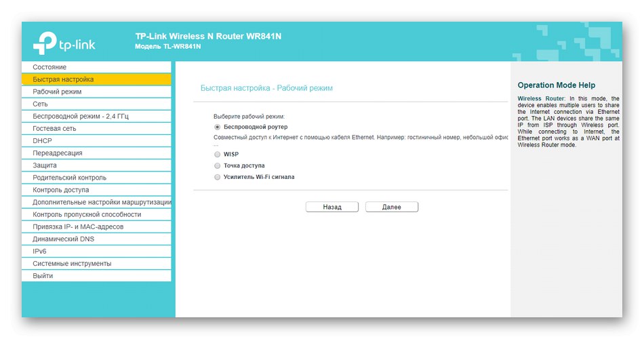Go to Сеть settings
644x339 pixels.
click(96, 104)
